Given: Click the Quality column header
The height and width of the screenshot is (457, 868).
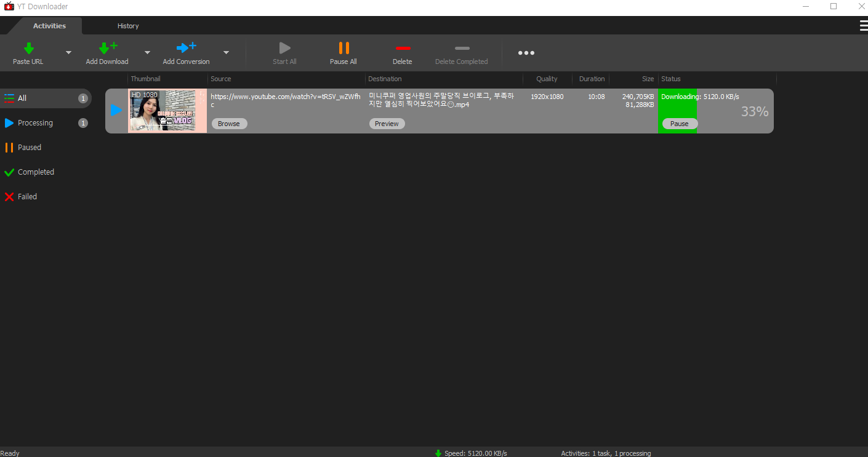Looking at the screenshot, I should (x=547, y=79).
